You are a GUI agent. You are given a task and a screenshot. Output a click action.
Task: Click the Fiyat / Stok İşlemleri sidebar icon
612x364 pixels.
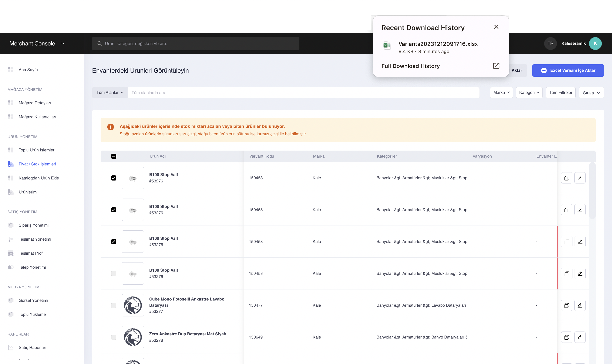(11, 164)
